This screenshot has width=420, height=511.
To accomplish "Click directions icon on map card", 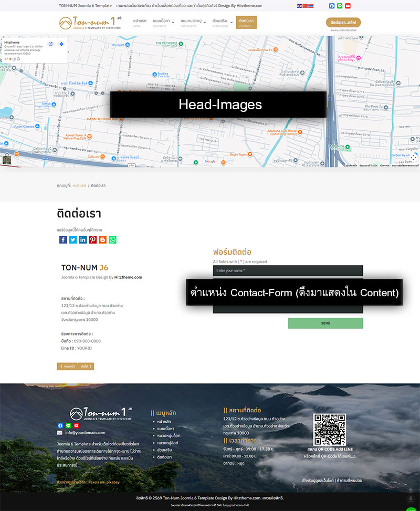I will 61,44.
